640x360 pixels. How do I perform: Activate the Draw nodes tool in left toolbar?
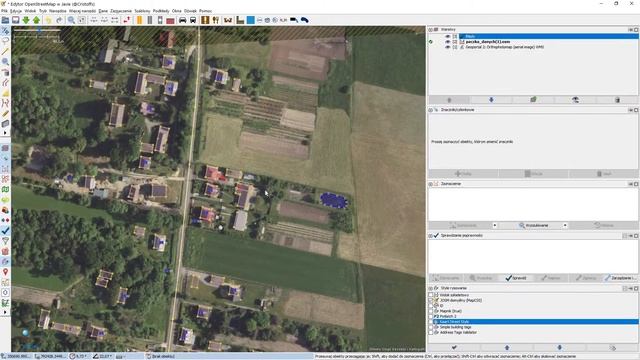[5, 51]
